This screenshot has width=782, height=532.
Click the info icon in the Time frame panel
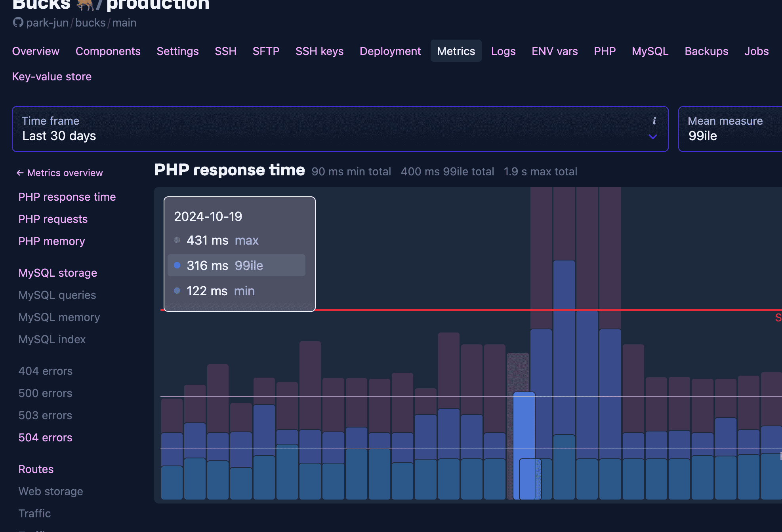tap(654, 121)
